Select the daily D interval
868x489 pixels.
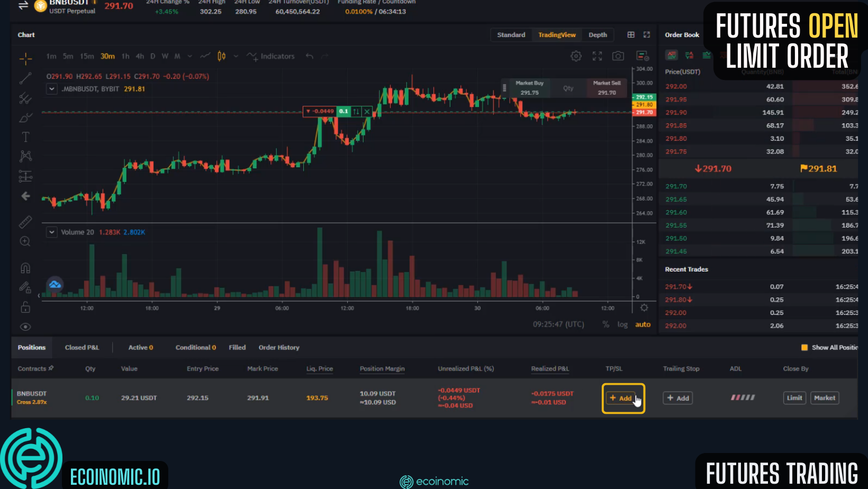pyautogui.click(x=153, y=56)
